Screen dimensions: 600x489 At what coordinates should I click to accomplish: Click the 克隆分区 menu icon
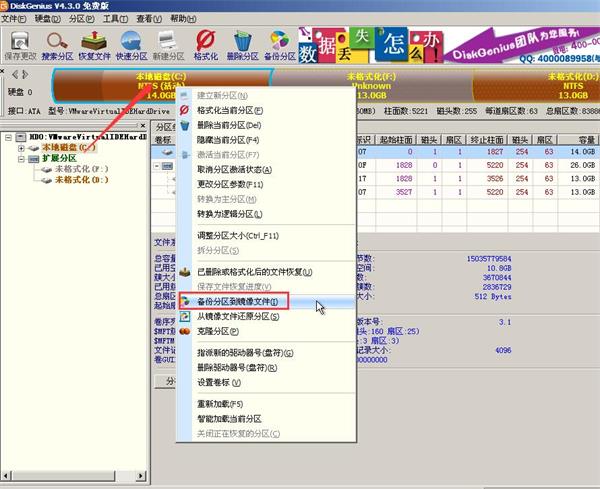[x=185, y=331]
